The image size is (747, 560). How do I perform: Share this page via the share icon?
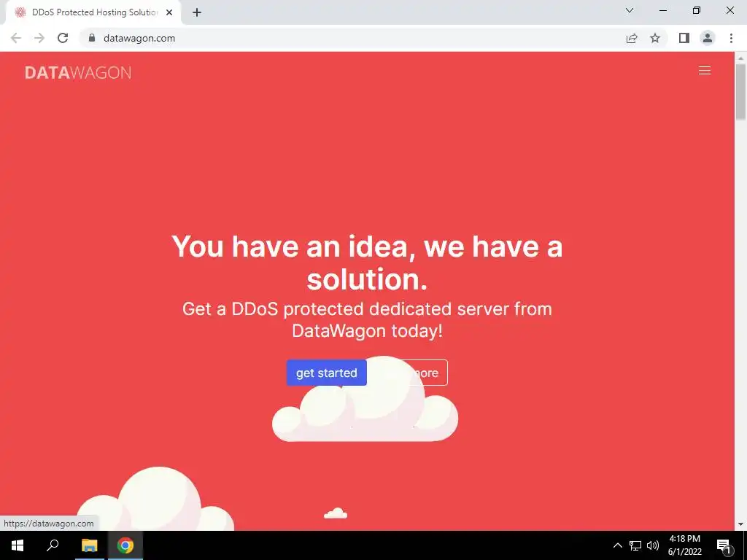632,38
